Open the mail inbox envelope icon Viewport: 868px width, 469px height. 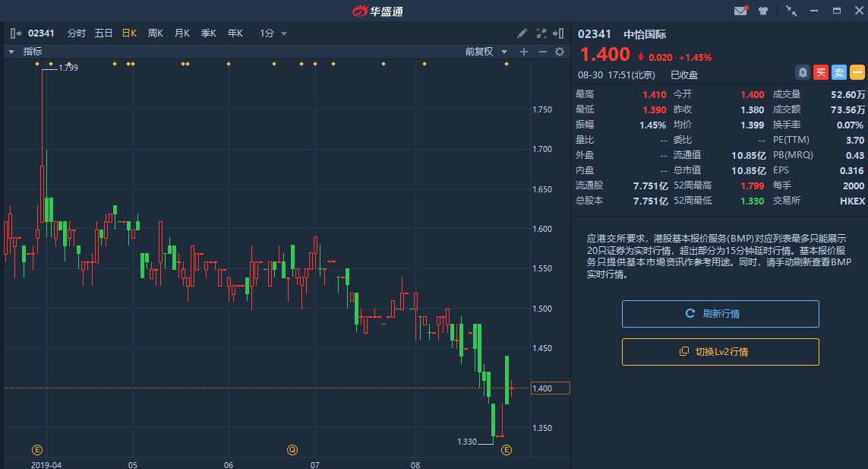[x=740, y=11]
